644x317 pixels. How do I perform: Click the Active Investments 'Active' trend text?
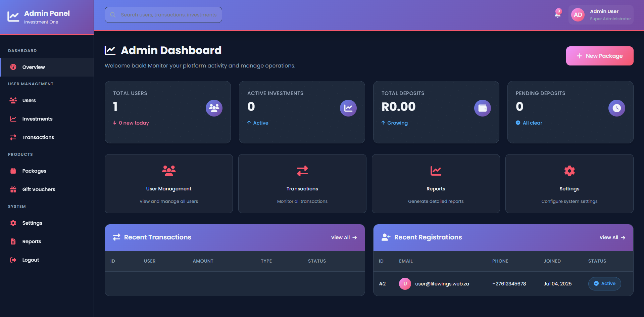click(258, 123)
